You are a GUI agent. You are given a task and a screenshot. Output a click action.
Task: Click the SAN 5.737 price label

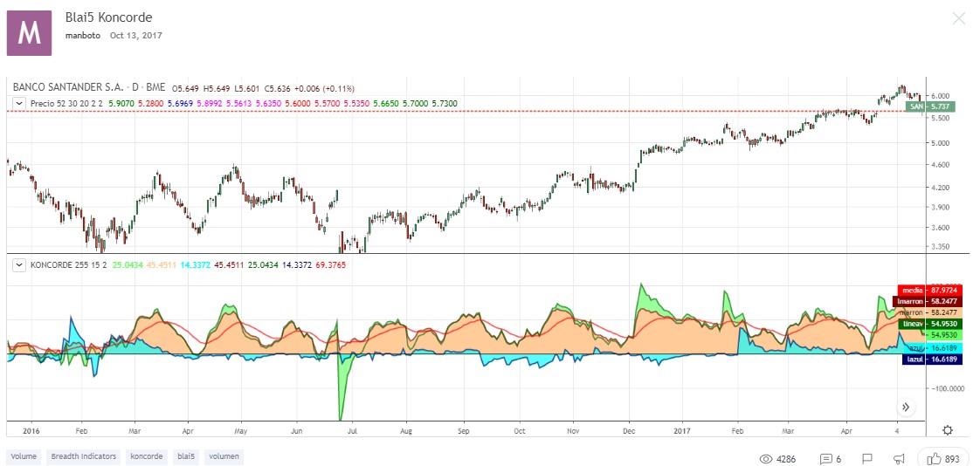930,107
